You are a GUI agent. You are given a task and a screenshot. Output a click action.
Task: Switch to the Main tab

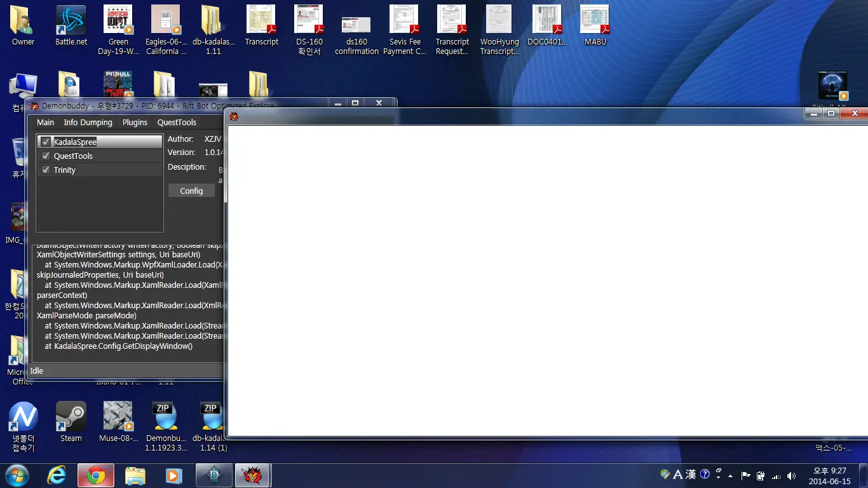[x=45, y=122]
